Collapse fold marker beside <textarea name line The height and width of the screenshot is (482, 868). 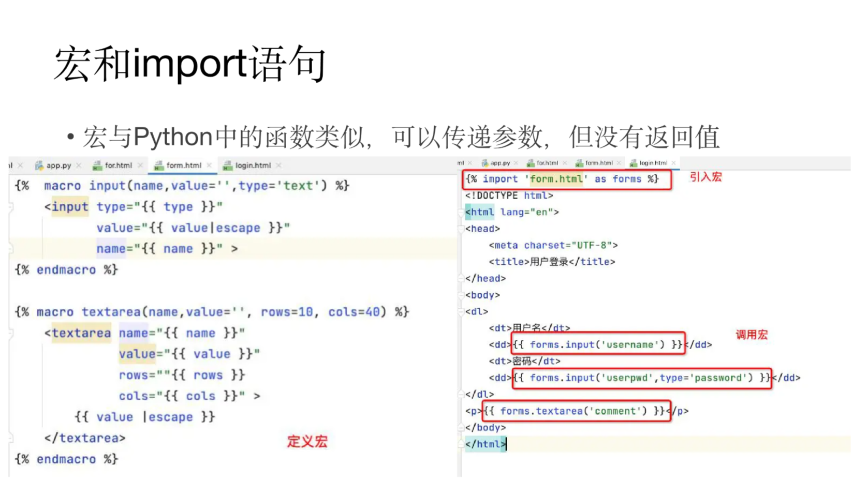pos(11,333)
